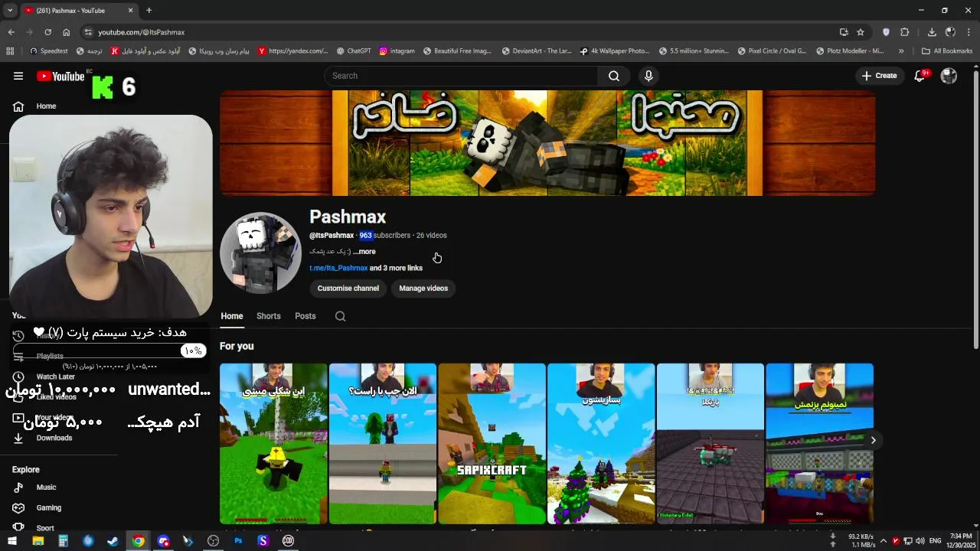Open Downloads in the sidebar

[x=54, y=438]
